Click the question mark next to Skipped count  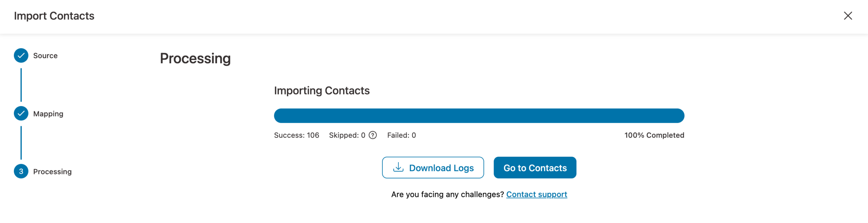point(373,135)
